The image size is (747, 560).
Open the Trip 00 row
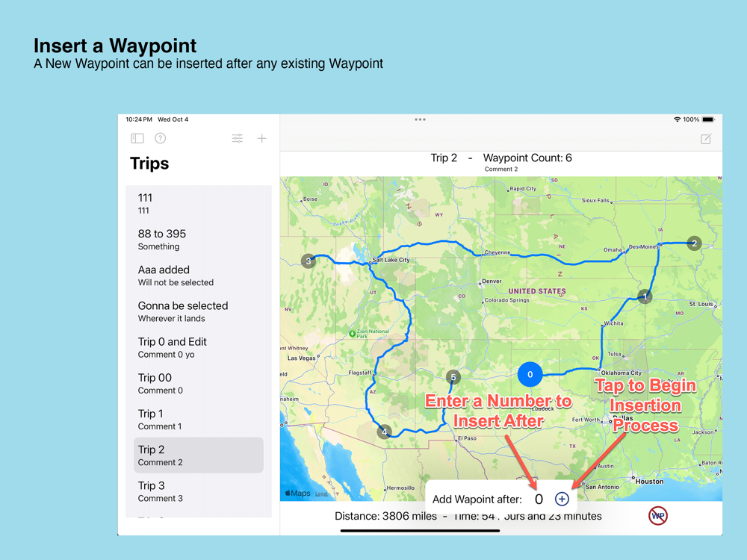coord(199,383)
